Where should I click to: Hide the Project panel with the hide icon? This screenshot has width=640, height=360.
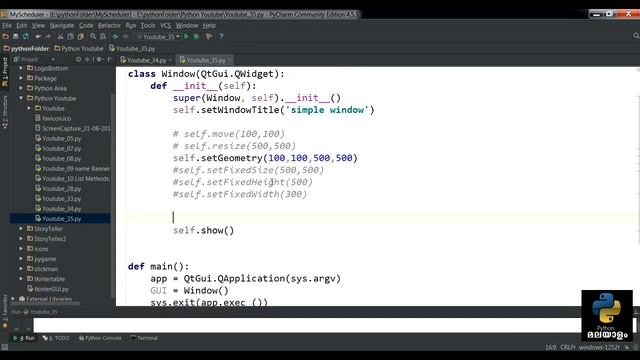coord(109,59)
